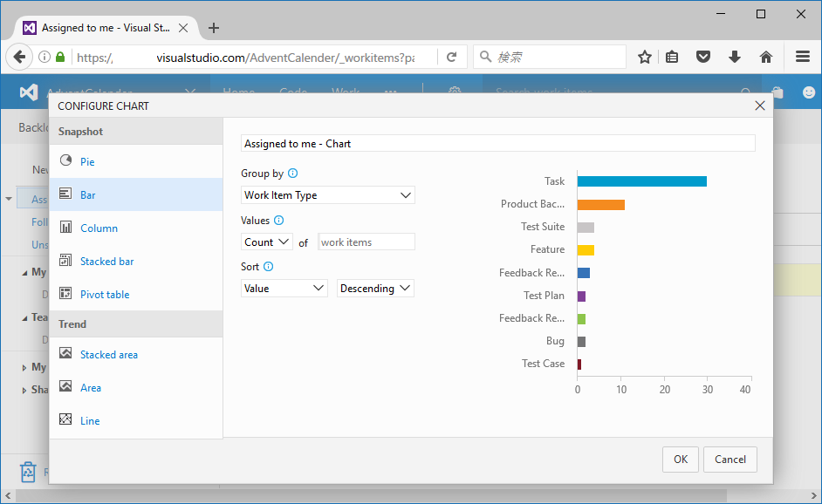Click the Pocket save icon
This screenshot has width=822, height=504.
pyautogui.click(x=703, y=57)
